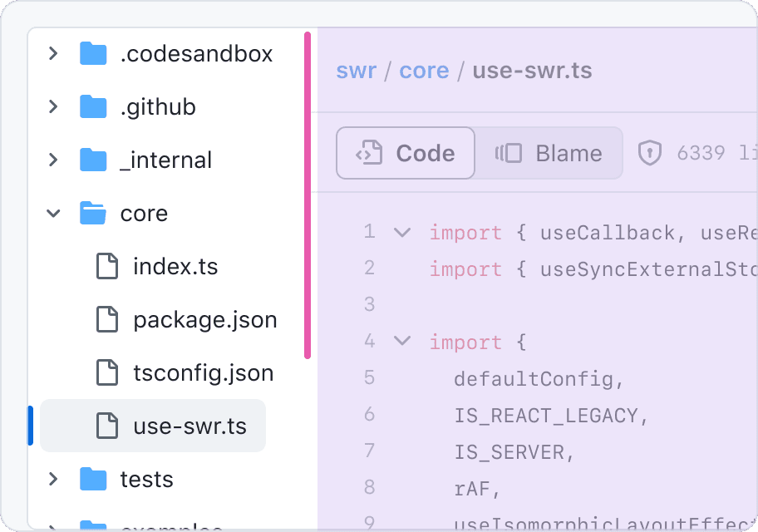
Task: Click the shield security icon beside Blame
Action: 649,153
